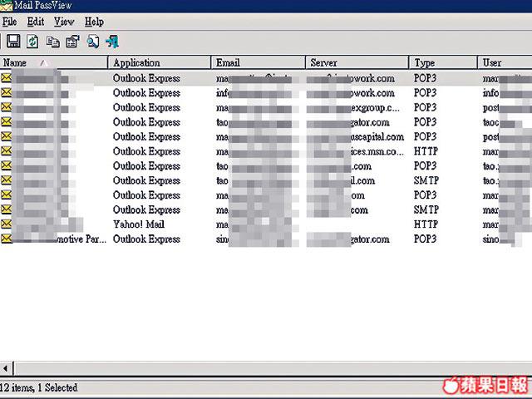Screen dimensions: 532x399
Task: Click the ices.msn.co... server cell
Action: (x=377, y=151)
